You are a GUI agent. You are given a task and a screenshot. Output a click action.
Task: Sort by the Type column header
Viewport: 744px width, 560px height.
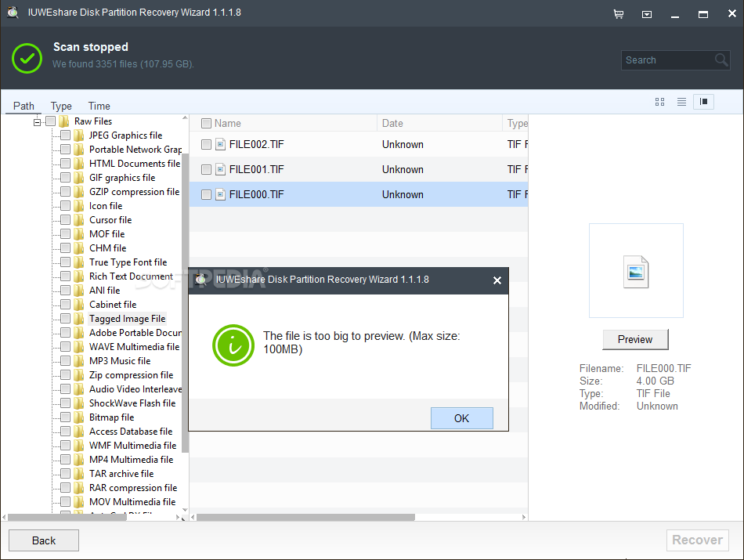[x=517, y=124]
